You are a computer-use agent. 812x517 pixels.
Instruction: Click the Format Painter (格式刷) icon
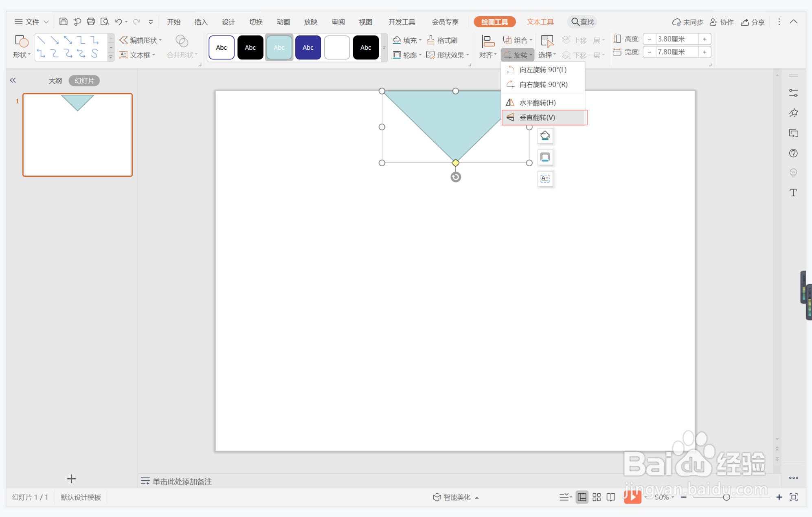[442, 40]
